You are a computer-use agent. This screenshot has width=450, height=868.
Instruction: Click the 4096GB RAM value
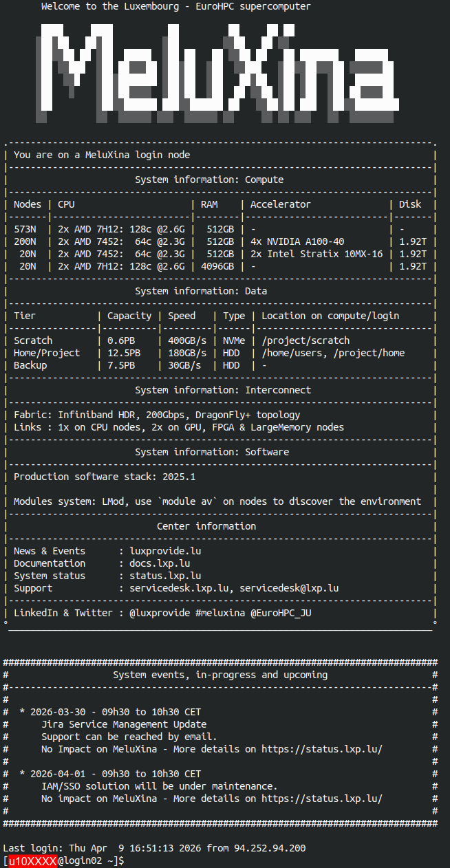tap(217, 266)
